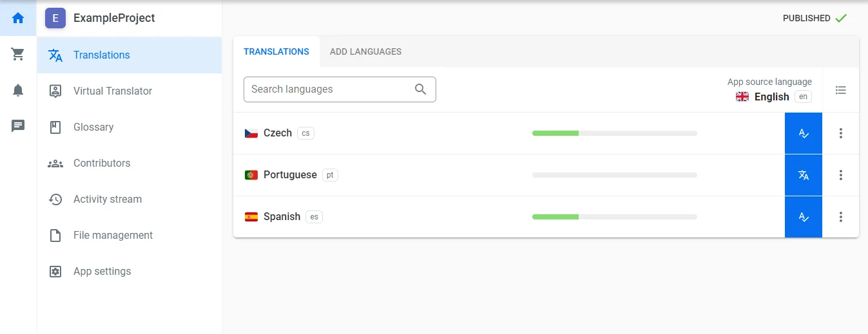Click the ExampleProject title

114,18
